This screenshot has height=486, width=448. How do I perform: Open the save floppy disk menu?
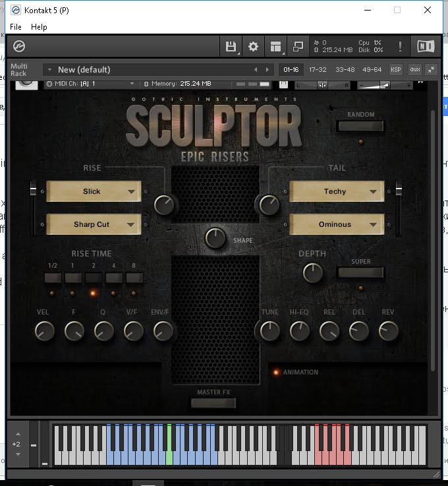click(231, 47)
